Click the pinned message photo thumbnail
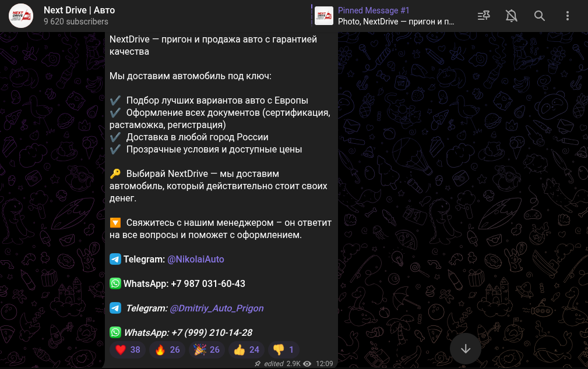This screenshot has height=369, width=588. (x=324, y=16)
